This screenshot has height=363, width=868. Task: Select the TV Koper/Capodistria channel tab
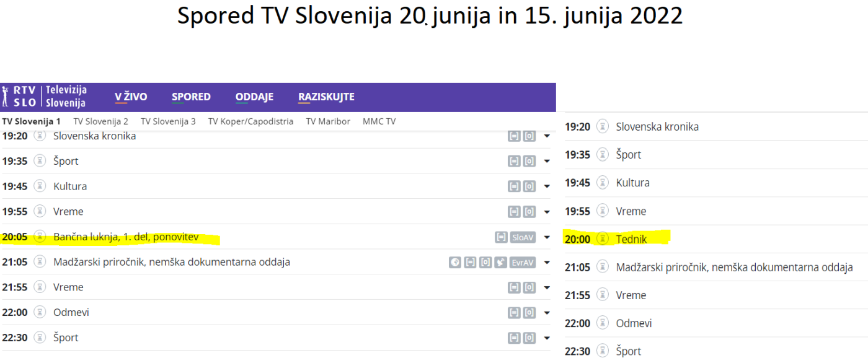coord(250,121)
